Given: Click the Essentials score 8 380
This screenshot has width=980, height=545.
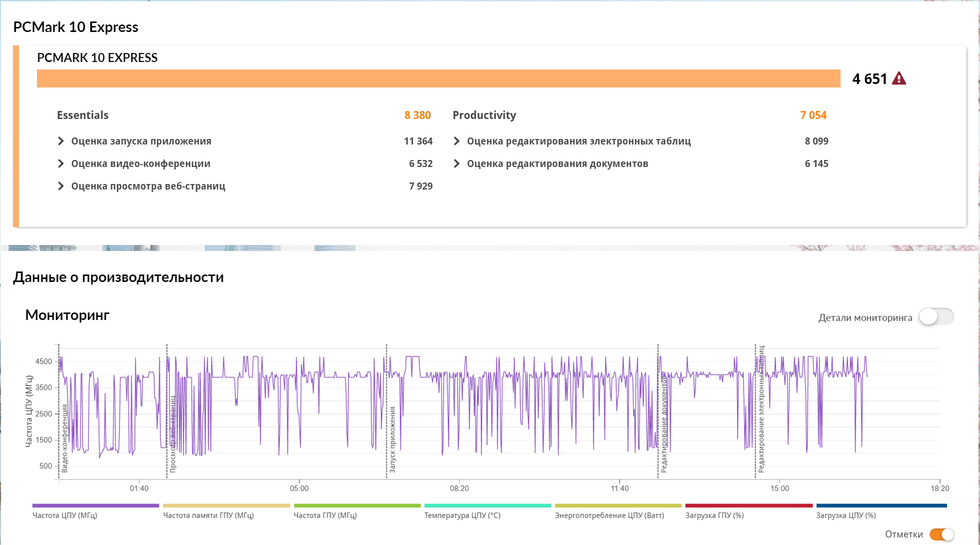Looking at the screenshot, I should click(x=417, y=115).
